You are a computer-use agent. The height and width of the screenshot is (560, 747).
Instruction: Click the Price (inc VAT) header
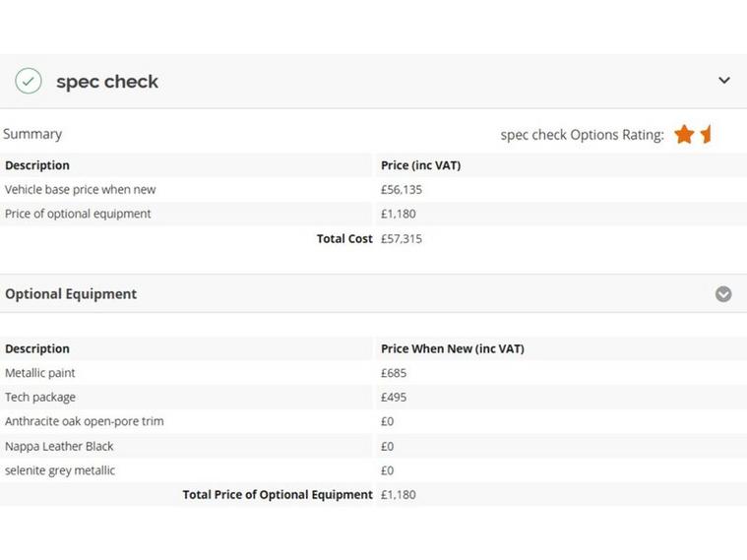pyautogui.click(x=420, y=165)
